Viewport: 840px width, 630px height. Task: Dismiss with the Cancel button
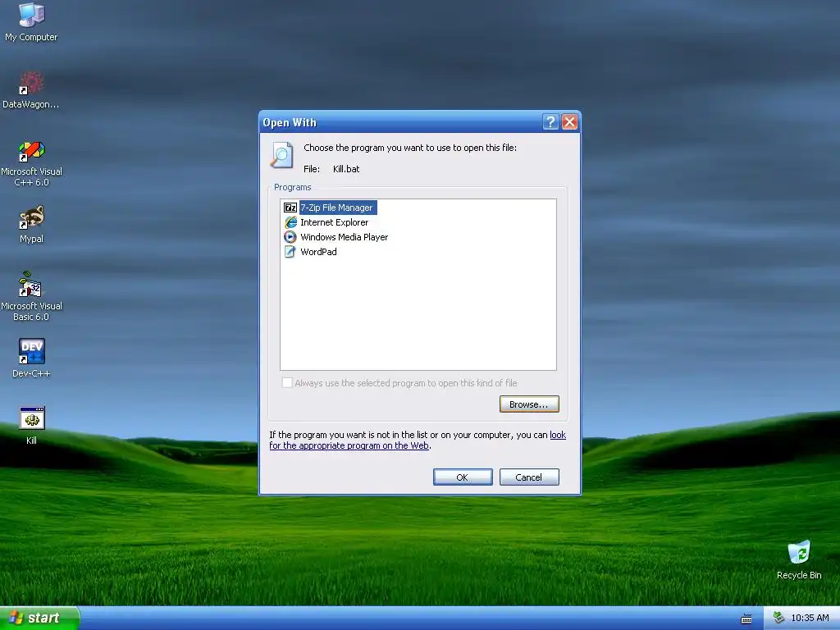[529, 477]
